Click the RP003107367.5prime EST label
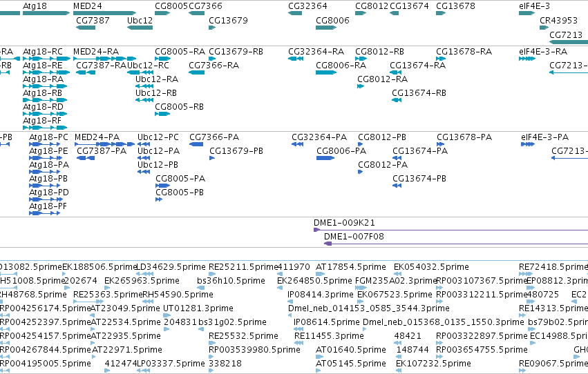 482,281
